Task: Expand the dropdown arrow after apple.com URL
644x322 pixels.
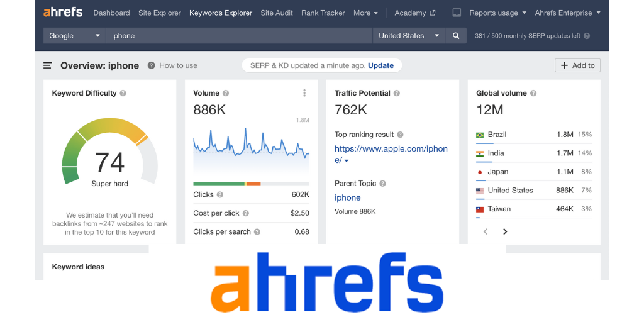Action: [x=347, y=160]
